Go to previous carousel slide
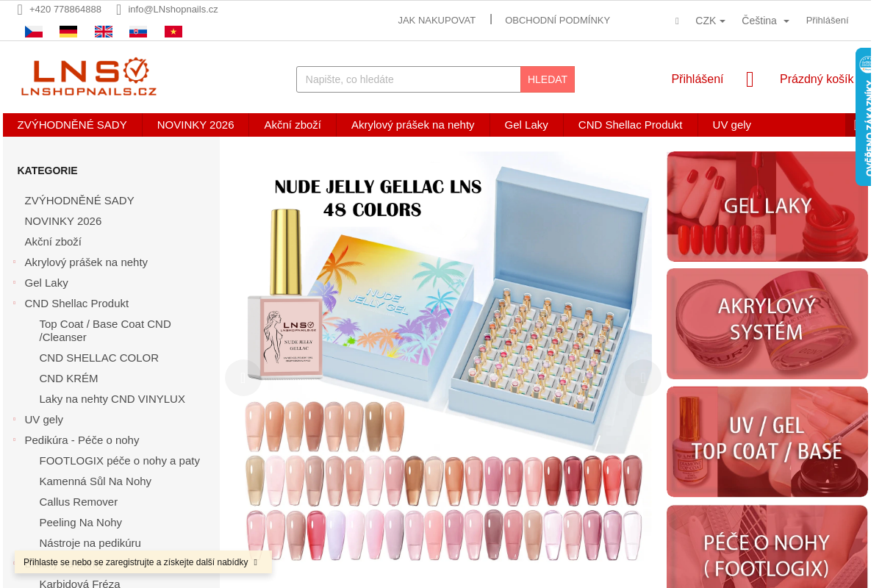The width and height of the screenshot is (882, 588). tap(243, 378)
